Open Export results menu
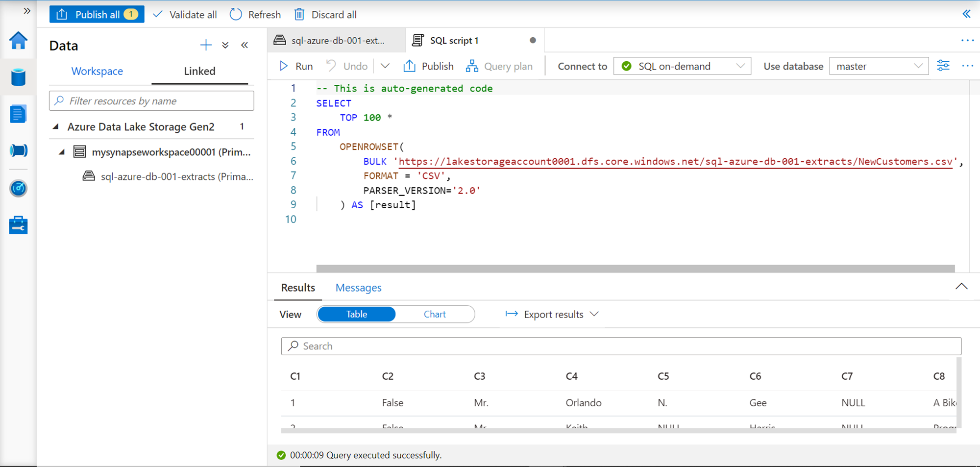Screen dimensions: 980x467 [x=552, y=314]
